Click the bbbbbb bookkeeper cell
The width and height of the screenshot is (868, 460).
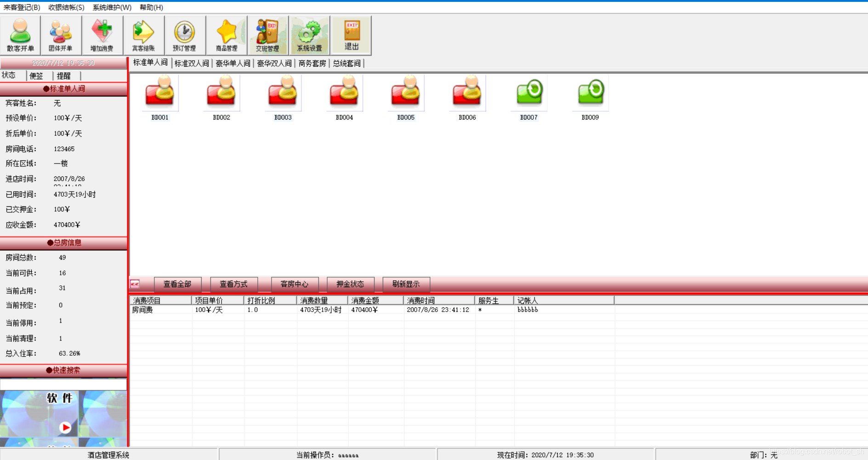[528, 310]
